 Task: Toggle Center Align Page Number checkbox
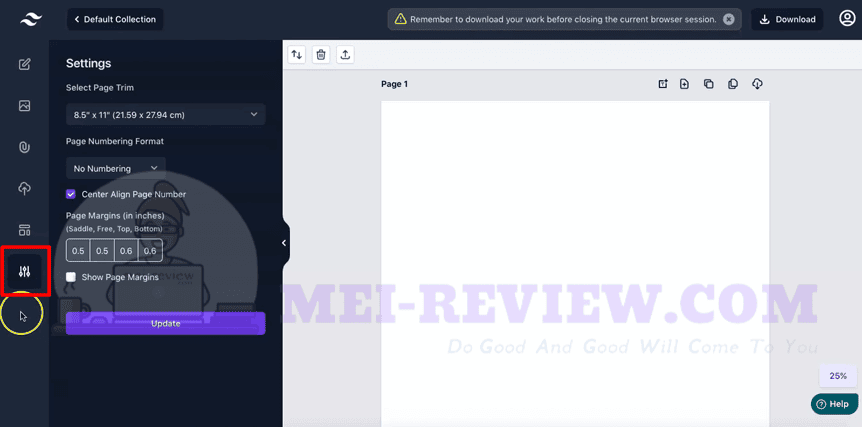click(70, 194)
